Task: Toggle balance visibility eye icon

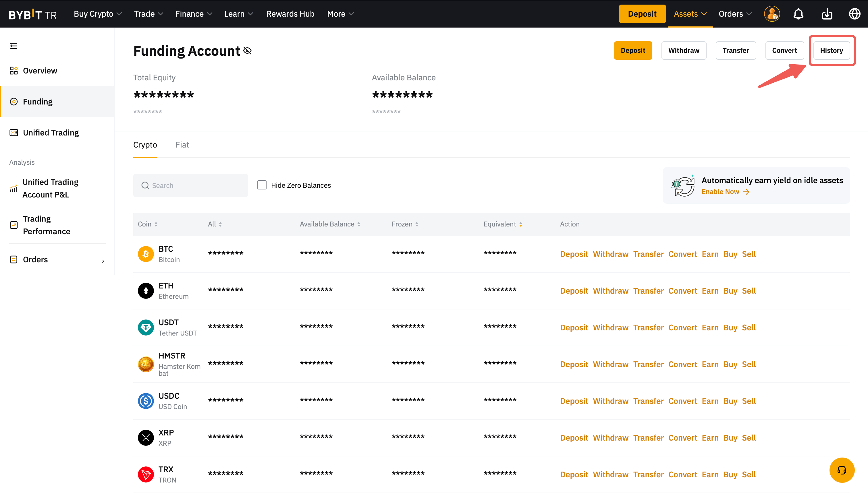Action: click(247, 51)
